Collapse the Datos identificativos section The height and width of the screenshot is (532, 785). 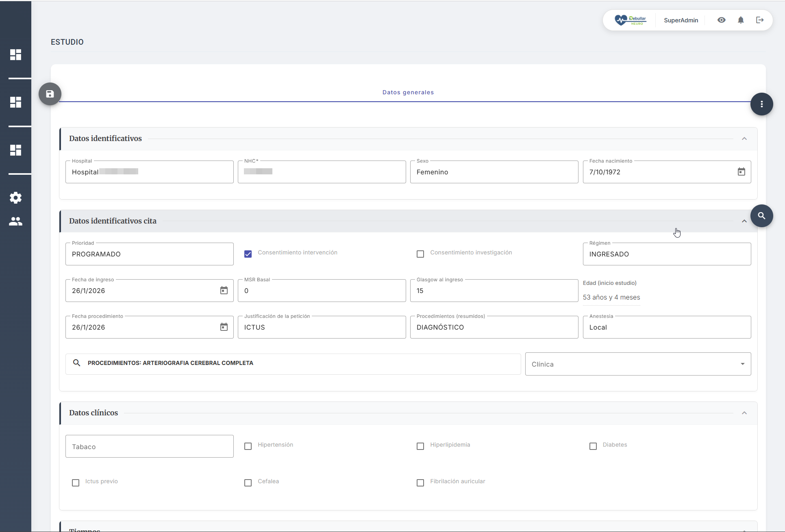point(744,139)
